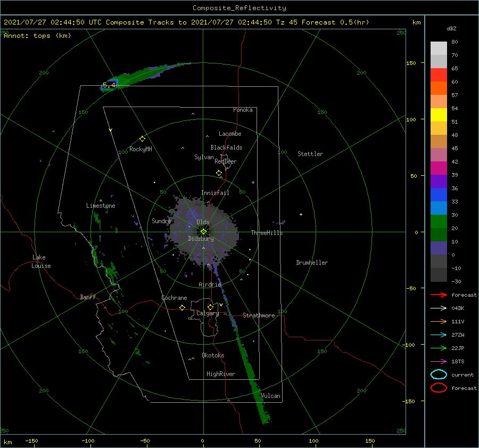479x448 pixels.
Task: Click the Cochrane label
Action: 174,298
